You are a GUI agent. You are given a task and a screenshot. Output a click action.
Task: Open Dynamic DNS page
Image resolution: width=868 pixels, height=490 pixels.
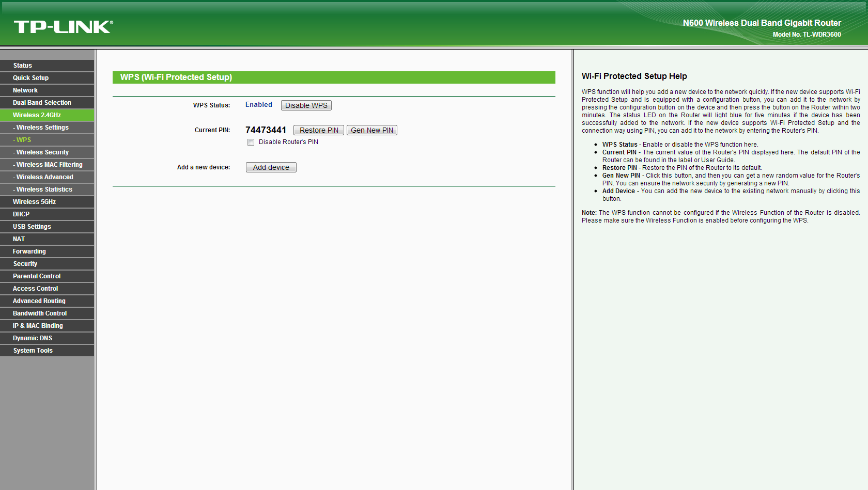[47, 338]
